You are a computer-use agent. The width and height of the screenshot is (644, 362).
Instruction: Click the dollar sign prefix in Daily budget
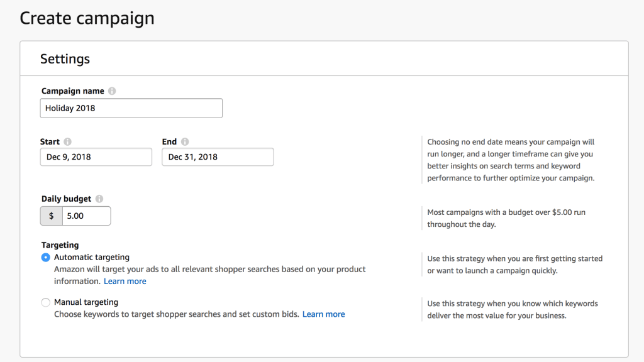click(x=52, y=216)
